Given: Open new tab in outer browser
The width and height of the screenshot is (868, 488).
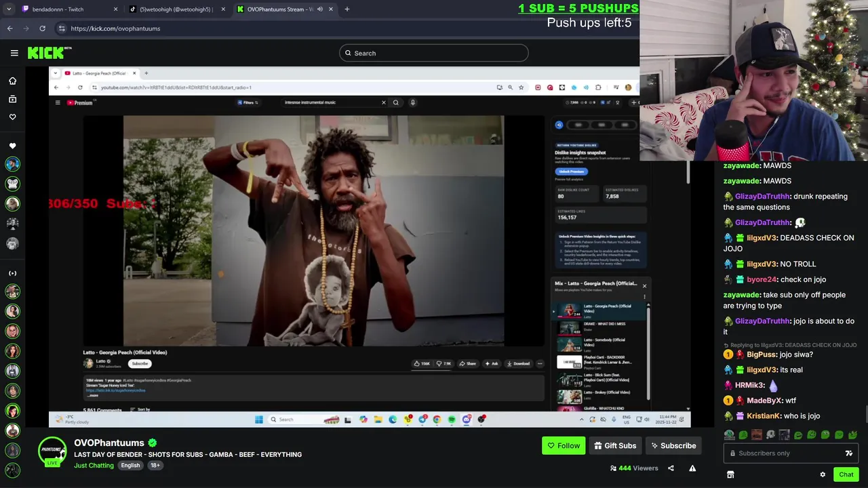Looking at the screenshot, I should [x=347, y=9].
